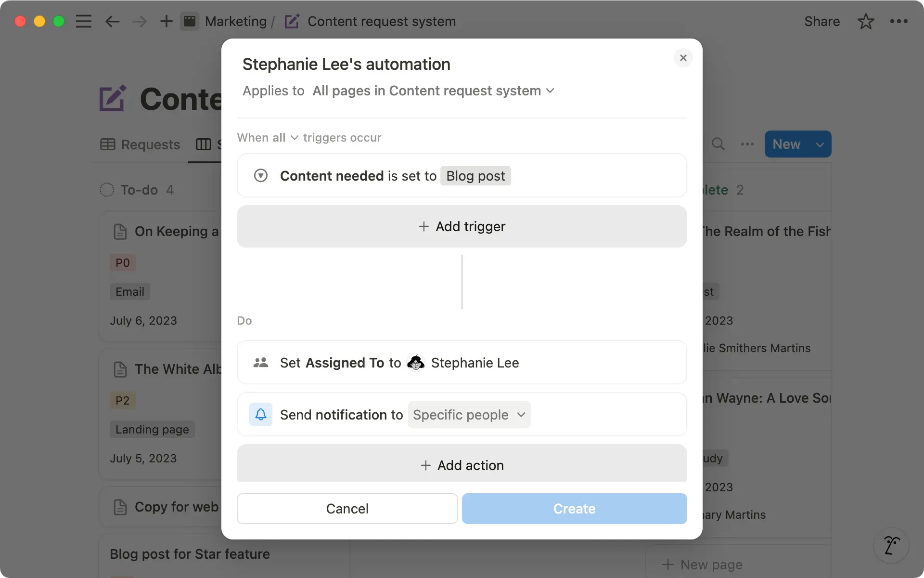The height and width of the screenshot is (578, 924).
Task: Click the New button dropdown arrow
Action: click(x=820, y=144)
